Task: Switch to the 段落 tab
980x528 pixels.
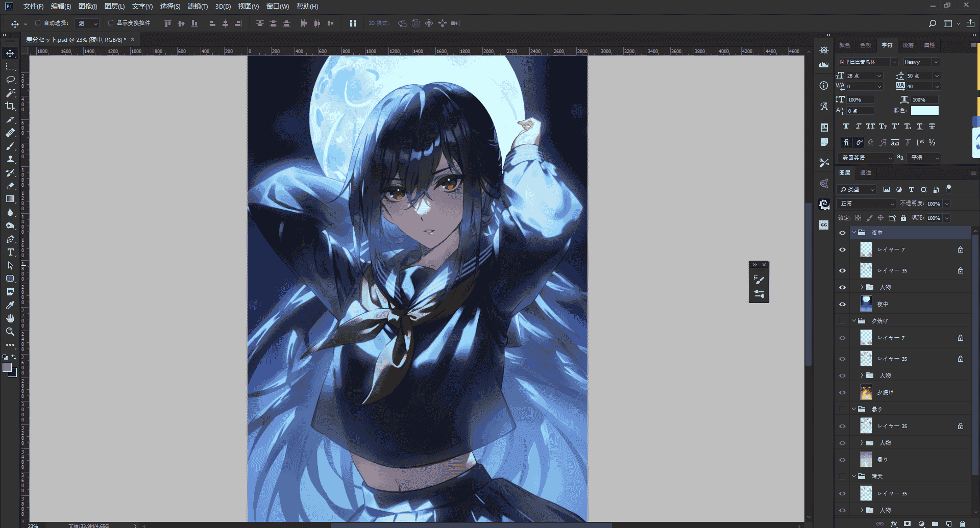Action: click(908, 45)
